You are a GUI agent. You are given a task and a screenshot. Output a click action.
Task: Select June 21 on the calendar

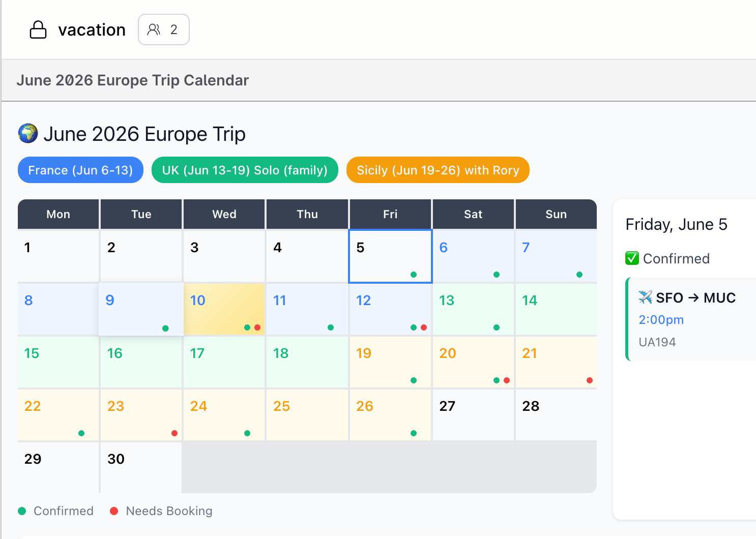point(556,362)
